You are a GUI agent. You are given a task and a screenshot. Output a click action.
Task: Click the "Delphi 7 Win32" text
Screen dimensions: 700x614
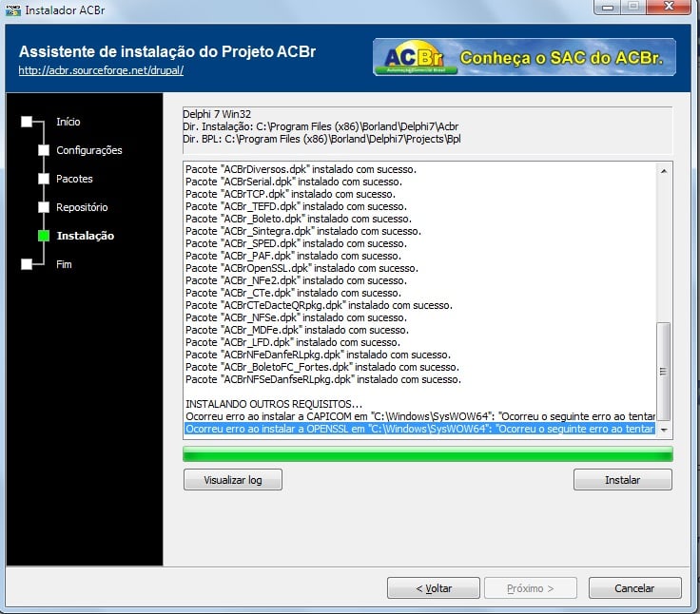click(x=217, y=114)
